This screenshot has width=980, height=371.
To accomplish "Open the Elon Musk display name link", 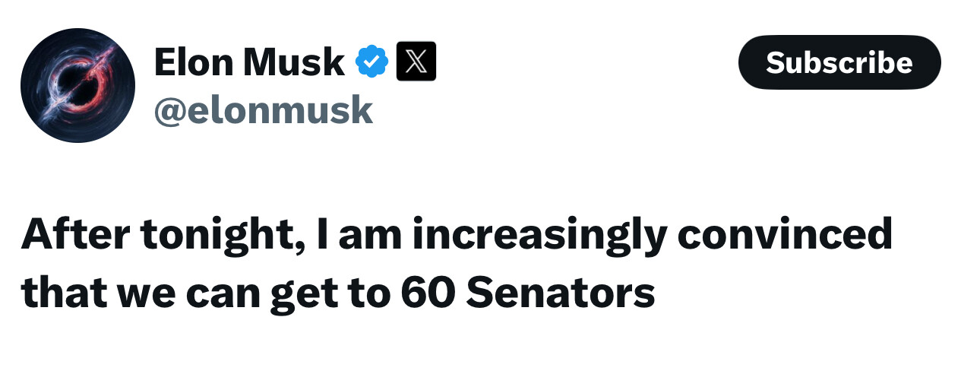I will click(x=249, y=62).
